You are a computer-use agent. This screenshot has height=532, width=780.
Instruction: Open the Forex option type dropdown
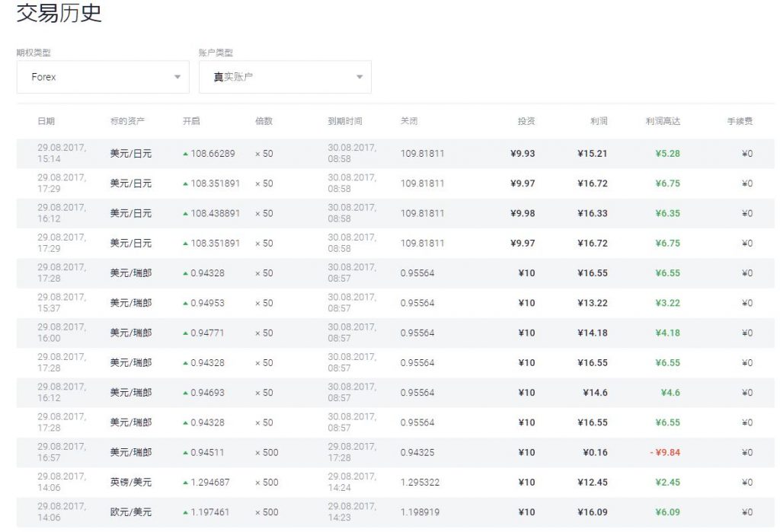click(103, 77)
